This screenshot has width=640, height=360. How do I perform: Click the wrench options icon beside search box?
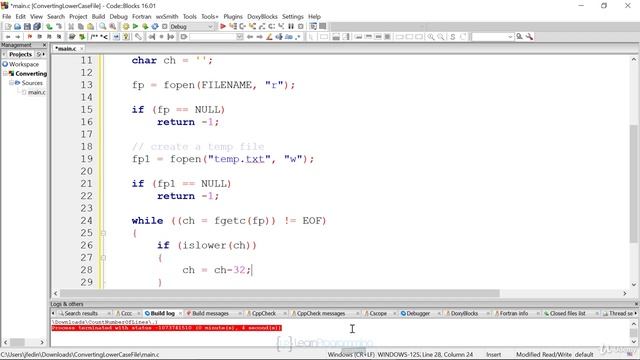529,37
